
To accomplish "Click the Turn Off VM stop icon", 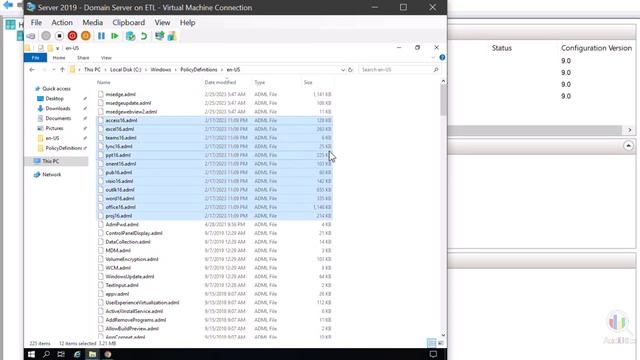I will [x=59, y=36].
